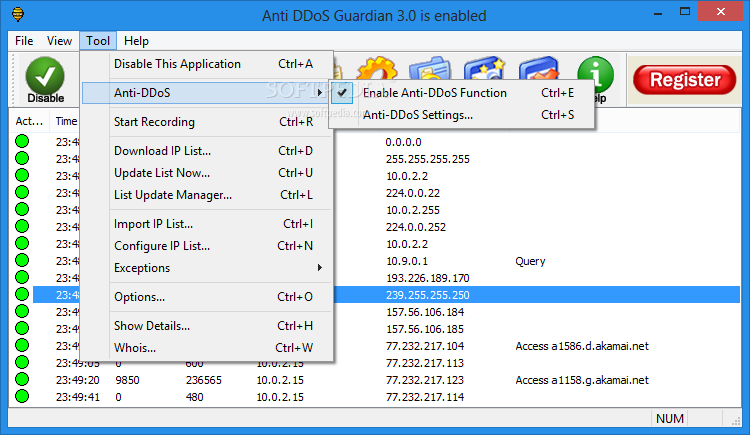The height and width of the screenshot is (435, 750).
Task: Click the blue folder toolbar icon
Action: 431,67
